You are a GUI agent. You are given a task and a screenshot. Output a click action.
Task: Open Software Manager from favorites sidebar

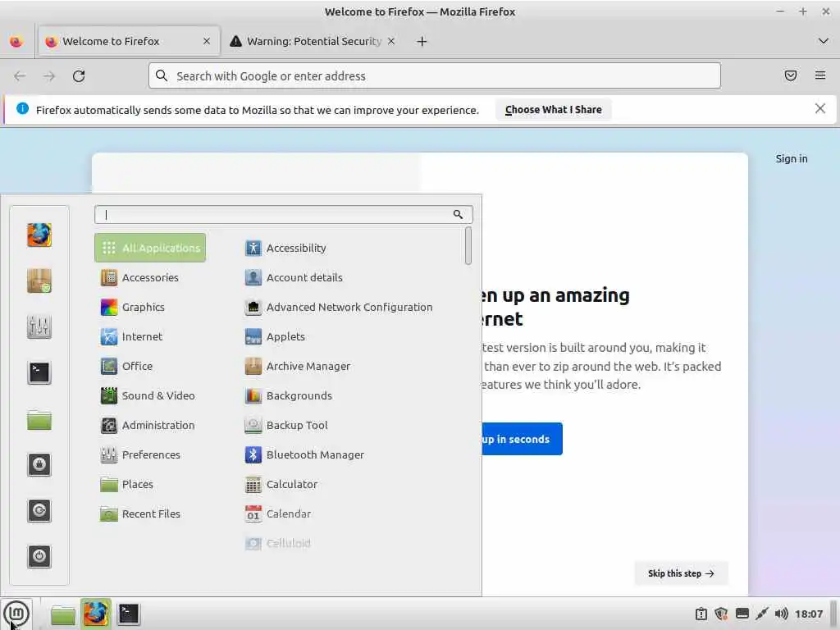click(x=39, y=281)
